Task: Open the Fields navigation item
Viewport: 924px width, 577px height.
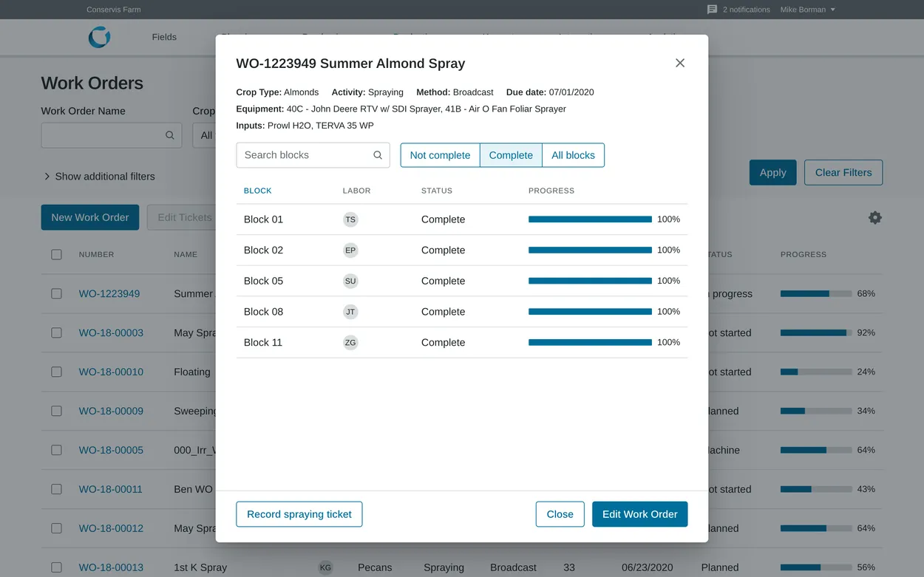Action: [164, 37]
